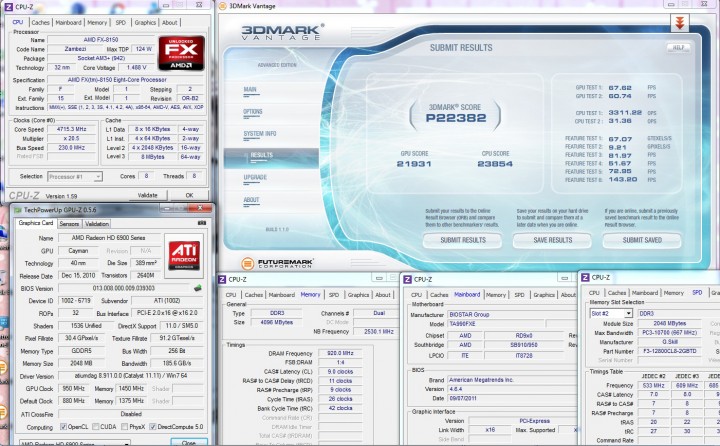The image size is (720, 446).
Task: Click the Core Speed field showing 4715.3 MHz
Action: (x=71, y=130)
